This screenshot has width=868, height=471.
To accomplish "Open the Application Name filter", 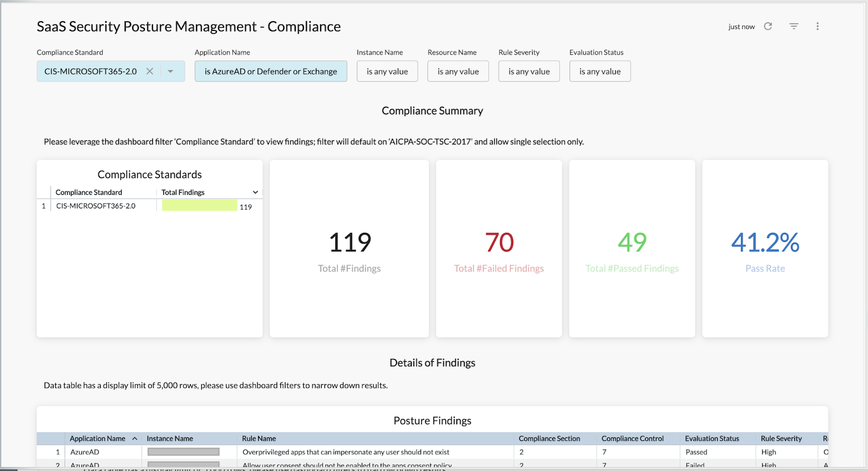I will tap(271, 71).
